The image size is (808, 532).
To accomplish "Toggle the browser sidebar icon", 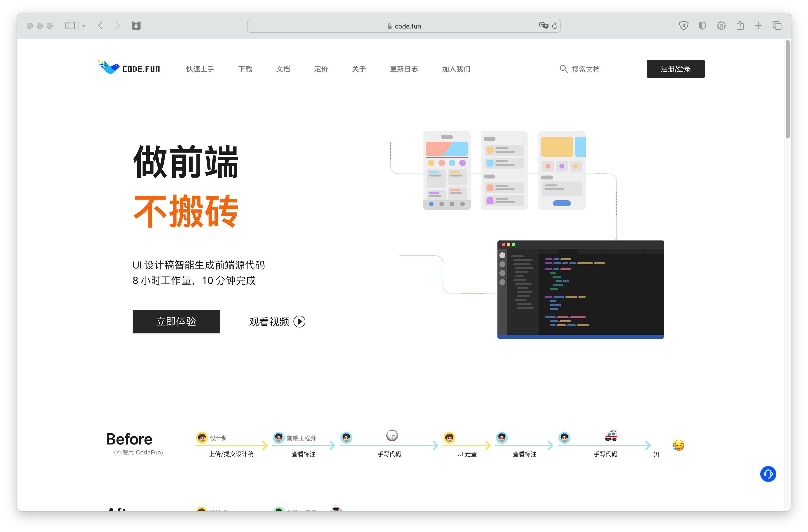I will 70,26.
